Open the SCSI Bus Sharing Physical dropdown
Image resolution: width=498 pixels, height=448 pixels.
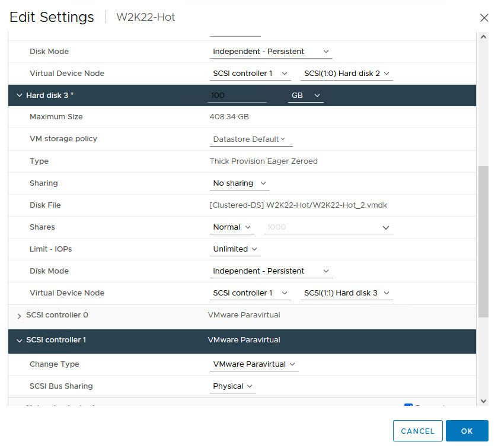pyautogui.click(x=233, y=386)
